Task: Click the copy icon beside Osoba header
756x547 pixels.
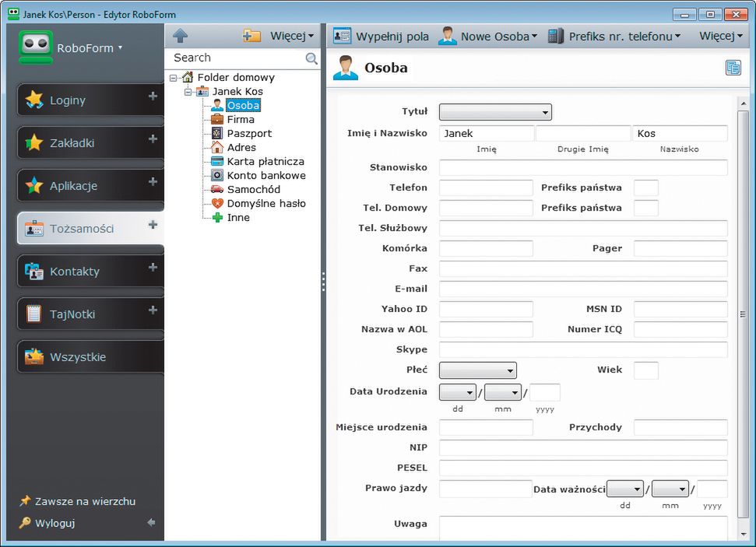Action: (733, 68)
